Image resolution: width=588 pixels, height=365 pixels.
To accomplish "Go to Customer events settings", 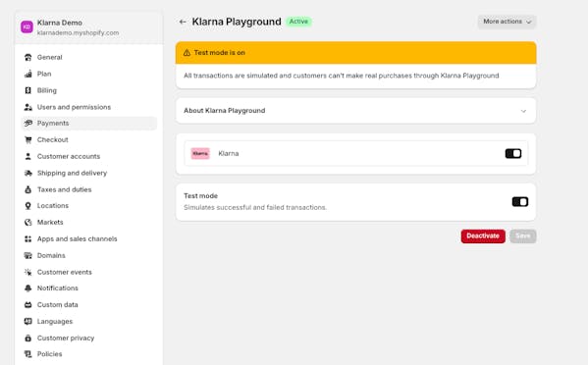I will [x=89, y=272].
